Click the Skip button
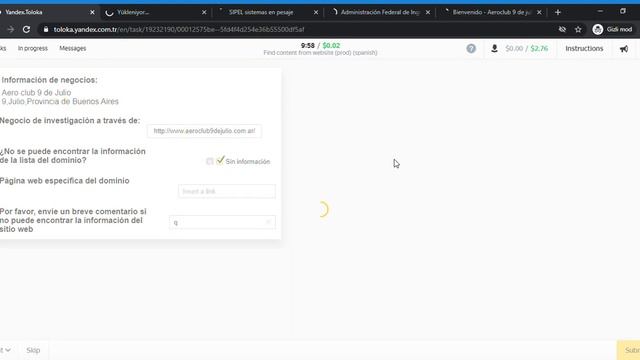This screenshot has height=360, width=640. coord(33,350)
